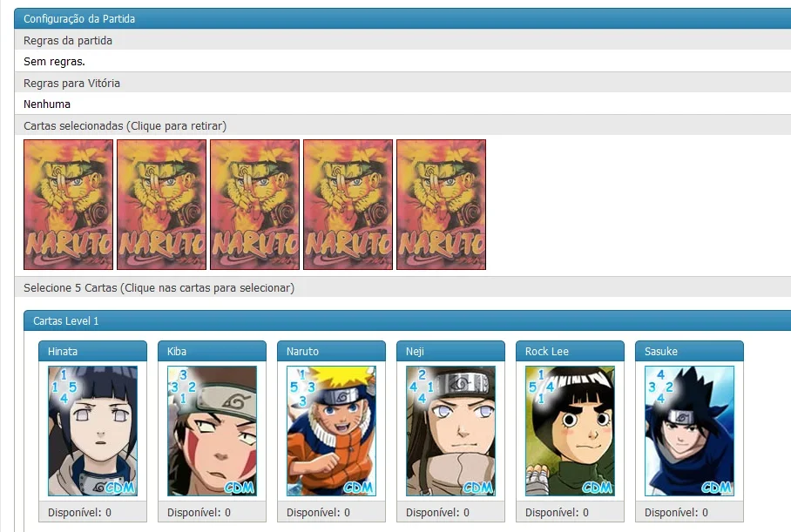Remove the first selected Naruto card
This screenshot has width=791, height=532.
(68, 205)
